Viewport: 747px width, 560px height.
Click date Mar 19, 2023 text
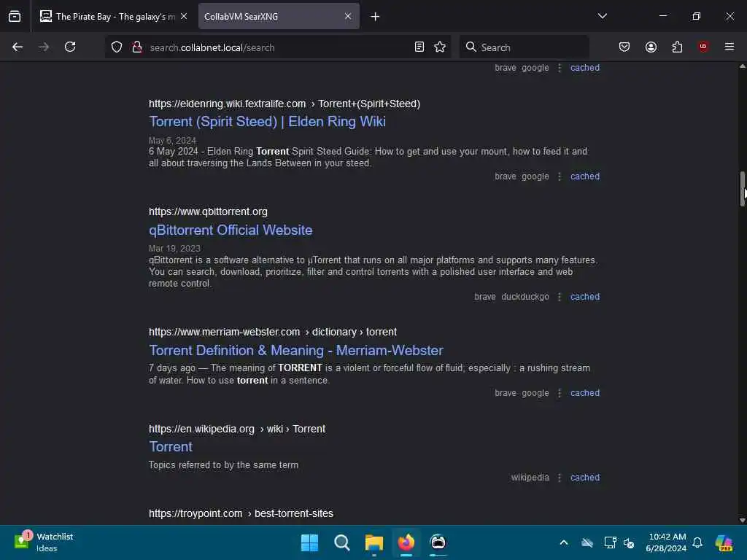pyautogui.click(x=174, y=249)
